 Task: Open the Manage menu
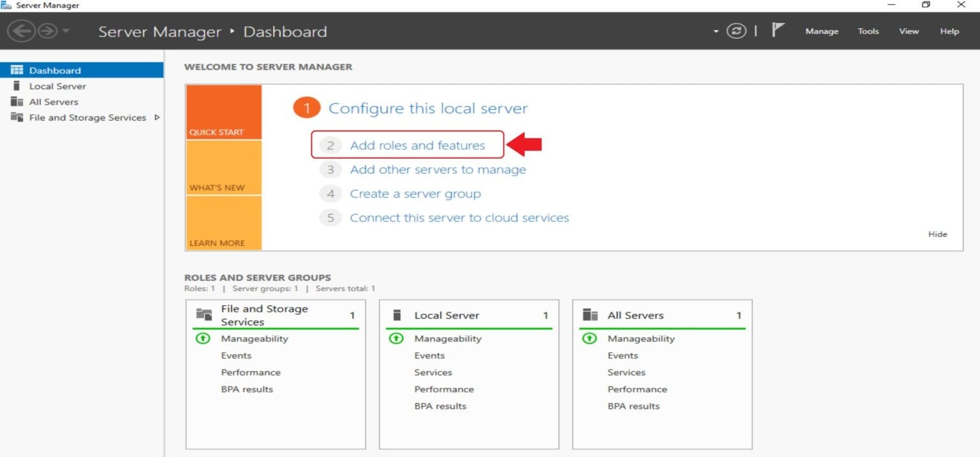pyautogui.click(x=822, y=31)
